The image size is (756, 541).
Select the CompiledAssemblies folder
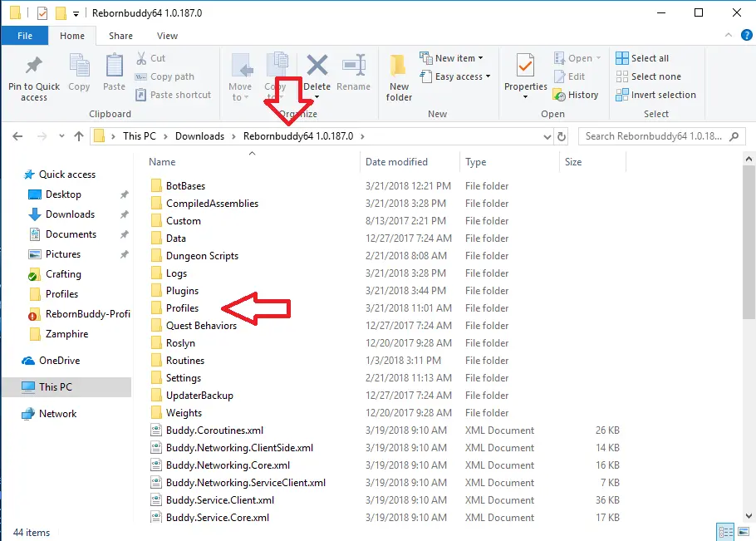coord(212,204)
